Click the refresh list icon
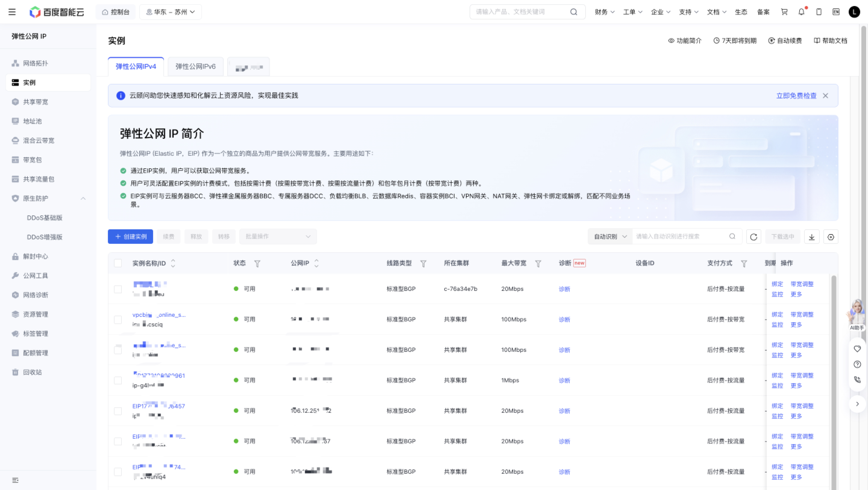 [x=754, y=237]
